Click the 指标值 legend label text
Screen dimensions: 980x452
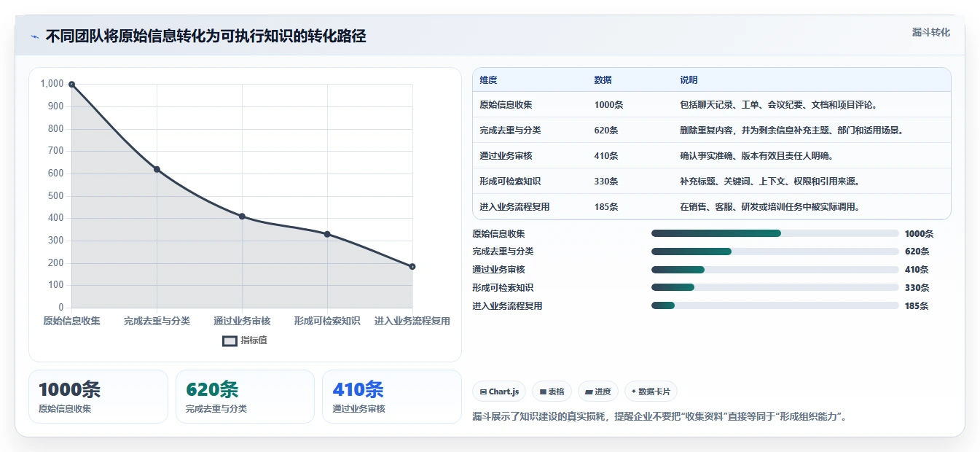254,340
